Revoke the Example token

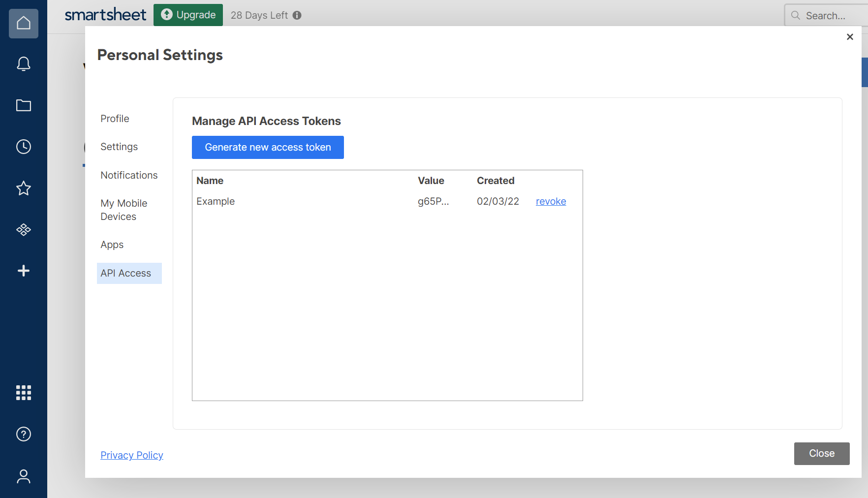[x=551, y=201]
